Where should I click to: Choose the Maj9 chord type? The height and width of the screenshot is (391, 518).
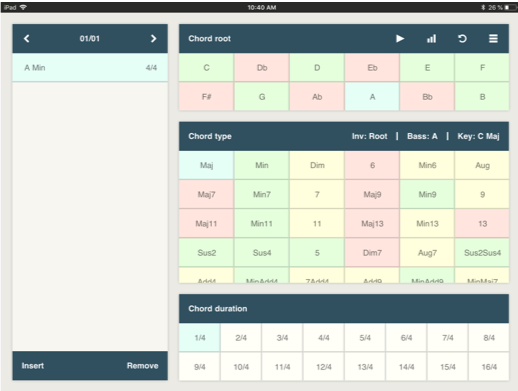pyautogui.click(x=372, y=194)
